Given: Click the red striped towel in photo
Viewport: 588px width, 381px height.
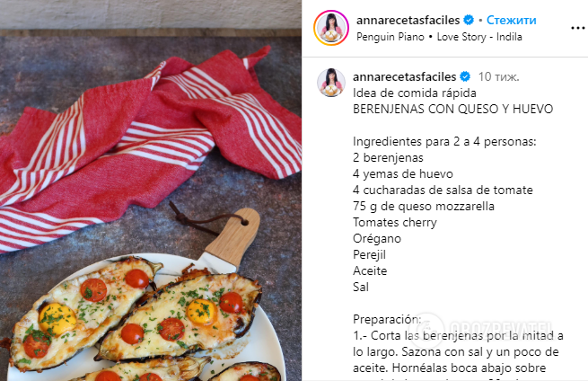Looking at the screenshot, I should click(x=150, y=150).
